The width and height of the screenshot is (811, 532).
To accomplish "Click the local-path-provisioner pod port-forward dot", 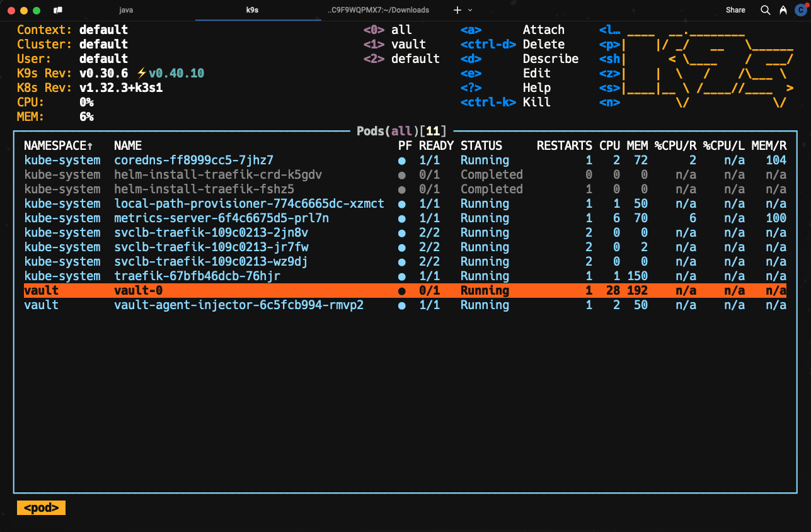I will pyautogui.click(x=401, y=204).
